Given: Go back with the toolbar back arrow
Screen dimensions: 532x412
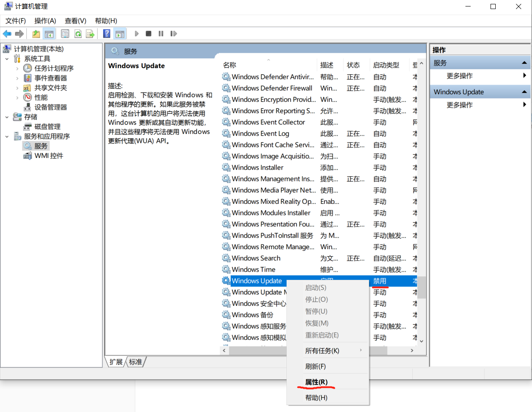Looking at the screenshot, I should [x=7, y=34].
